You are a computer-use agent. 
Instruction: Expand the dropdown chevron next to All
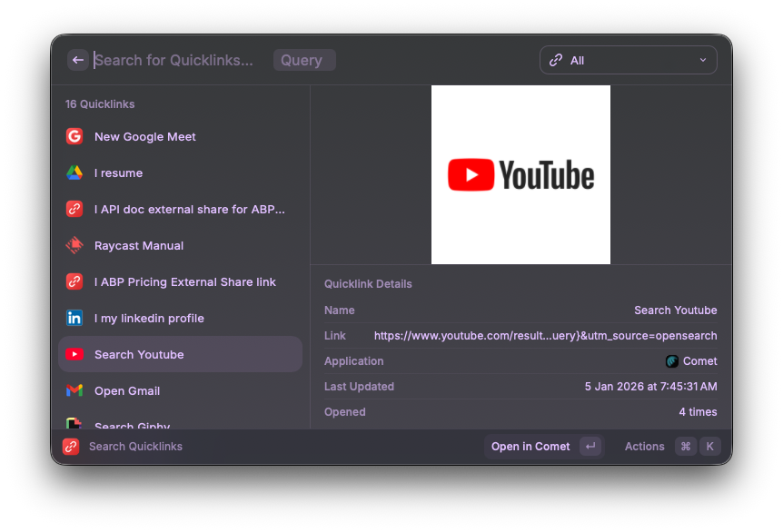[x=702, y=60]
